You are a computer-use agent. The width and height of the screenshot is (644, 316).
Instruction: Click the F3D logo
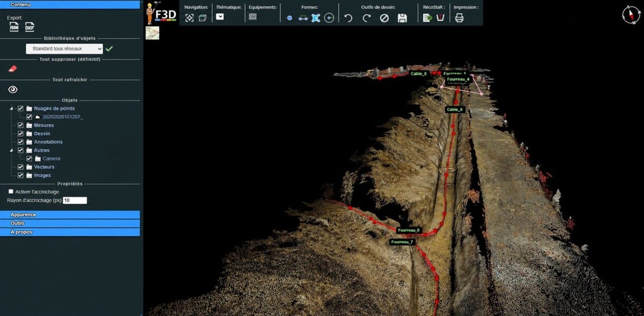click(161, 13)
